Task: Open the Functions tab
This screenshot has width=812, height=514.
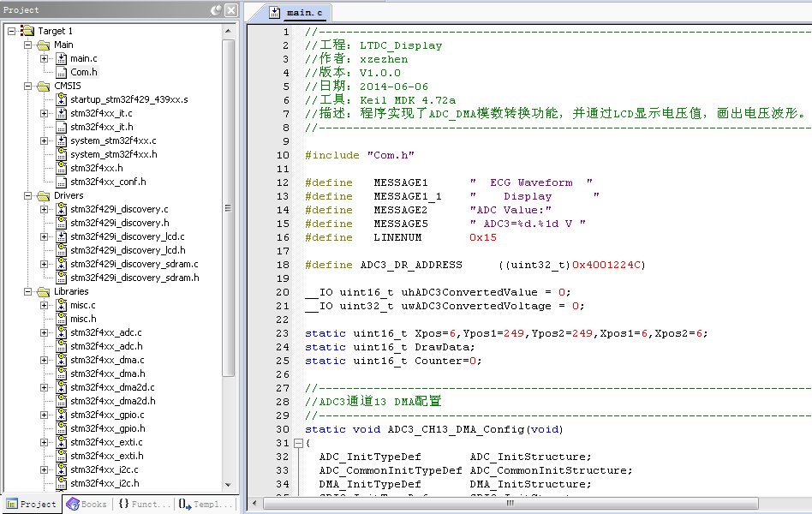Action: [140, 505]
